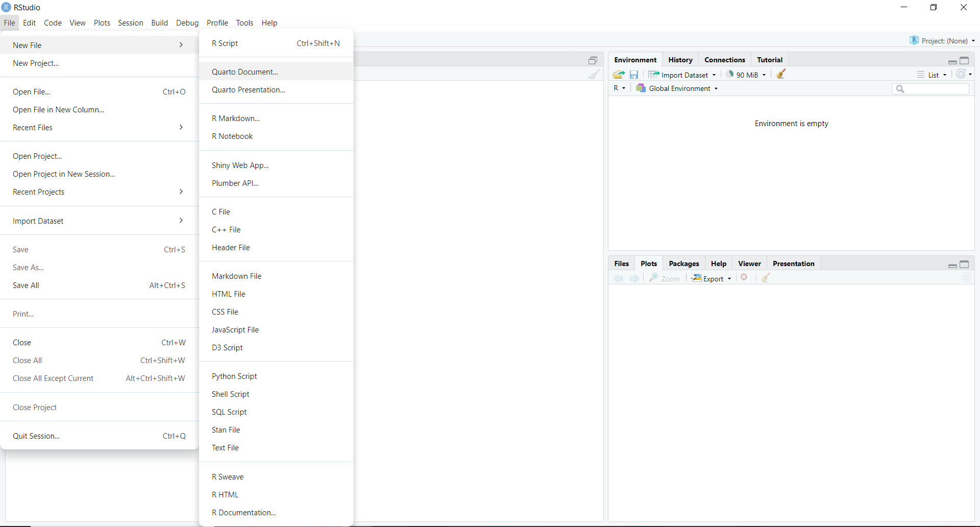Viewport: 980px width, 527px height.
Task: Expand the Recent Files submenu
Action: 99,127
